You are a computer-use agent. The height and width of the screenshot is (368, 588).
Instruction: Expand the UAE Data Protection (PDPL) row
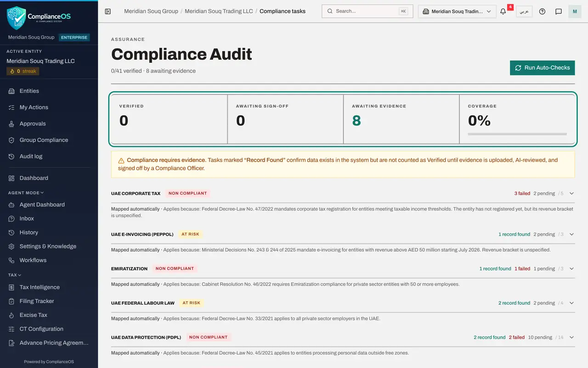tap(572, 338)
